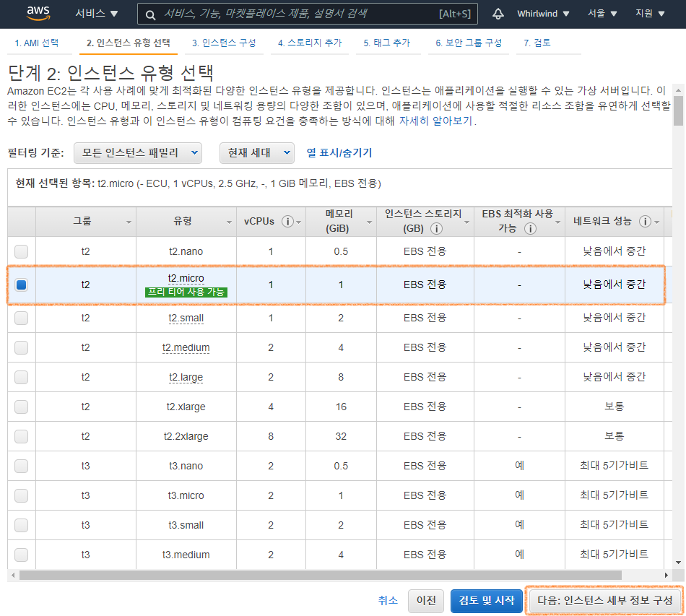Image resolution: width=686 pixels, height=616 pixels.
Task: Select the t2.nano row checkbox
Action: pos(22,251)
